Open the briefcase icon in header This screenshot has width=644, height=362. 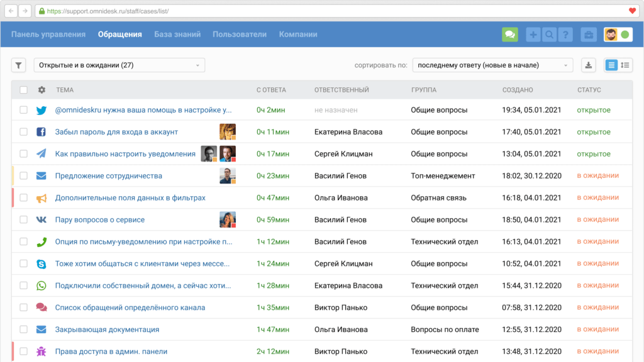tap(589, 35)
